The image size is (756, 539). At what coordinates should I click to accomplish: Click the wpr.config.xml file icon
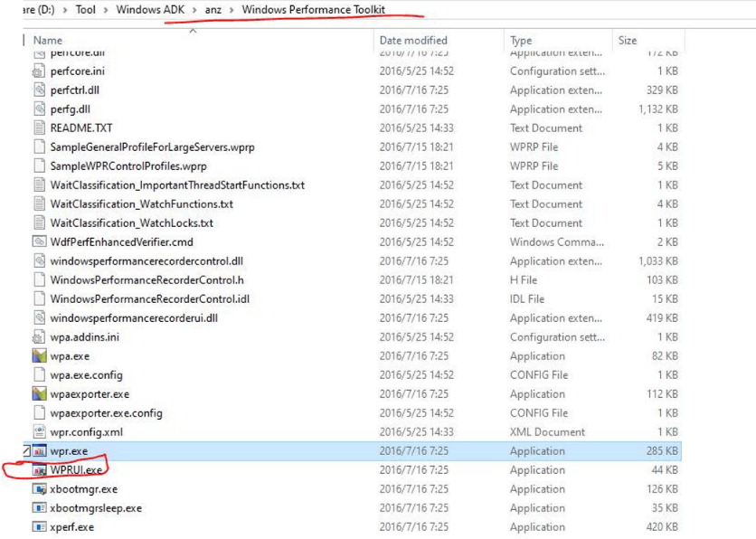tap(39, 432)
